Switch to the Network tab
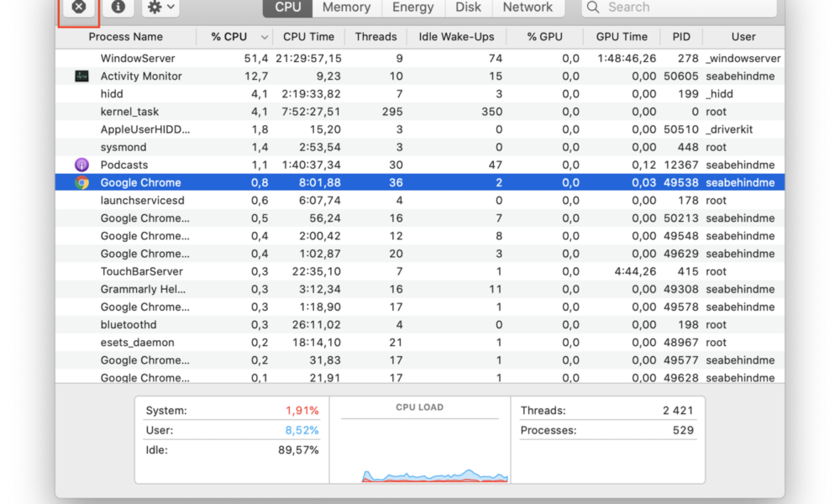Image resolution: width=840 pixels, height=504 pixels. pos(528,8)
